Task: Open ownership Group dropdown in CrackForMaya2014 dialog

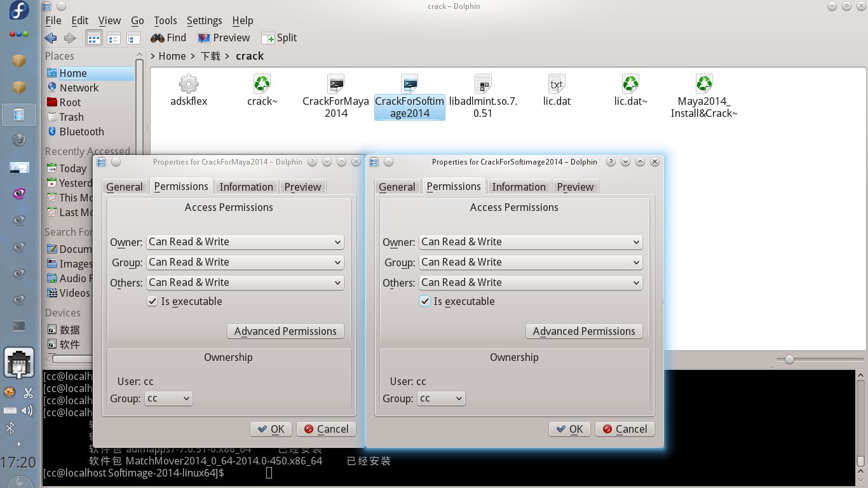Action: [x=168, y=398]
